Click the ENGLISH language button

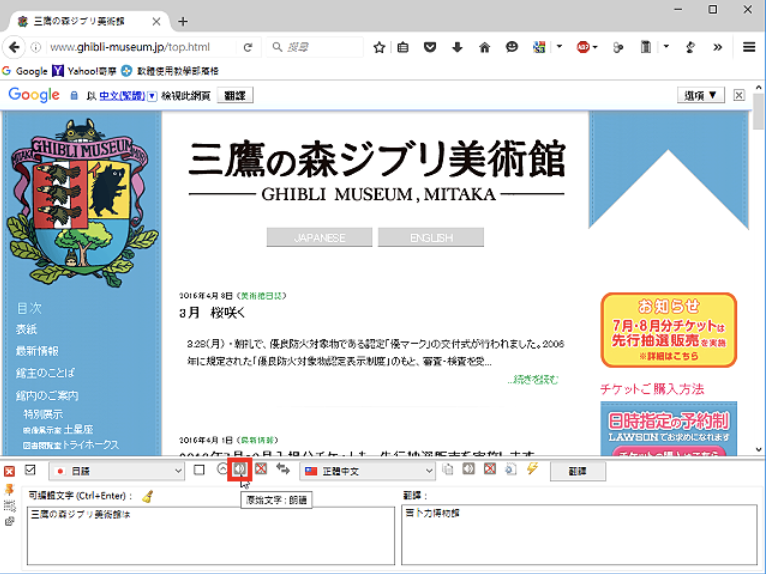point(431,237)
